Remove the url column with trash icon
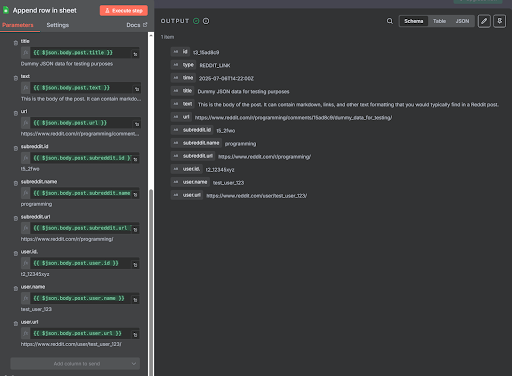512x376 pixels. click(x=16, y=113)
